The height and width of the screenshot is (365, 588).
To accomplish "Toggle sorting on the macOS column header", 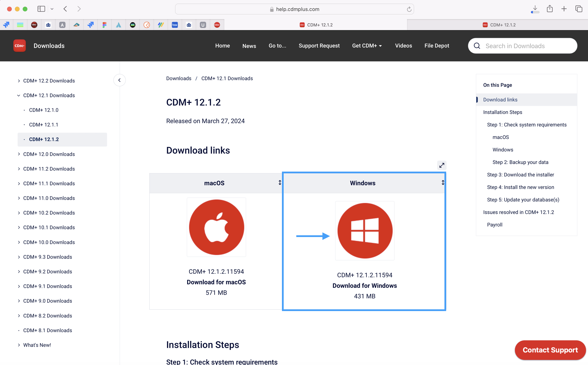I will [279, 183].
